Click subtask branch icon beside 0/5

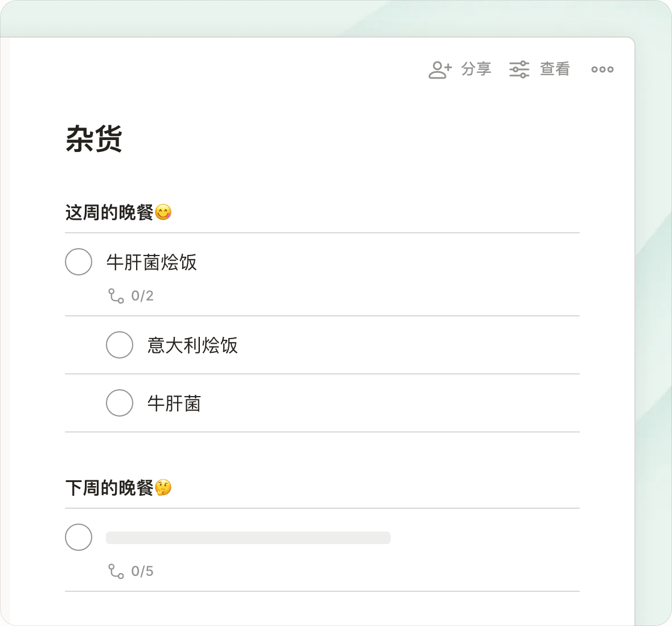tap(116, 571)
